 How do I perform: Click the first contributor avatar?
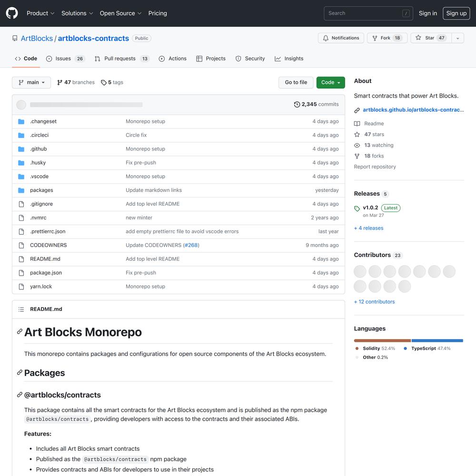360,271
